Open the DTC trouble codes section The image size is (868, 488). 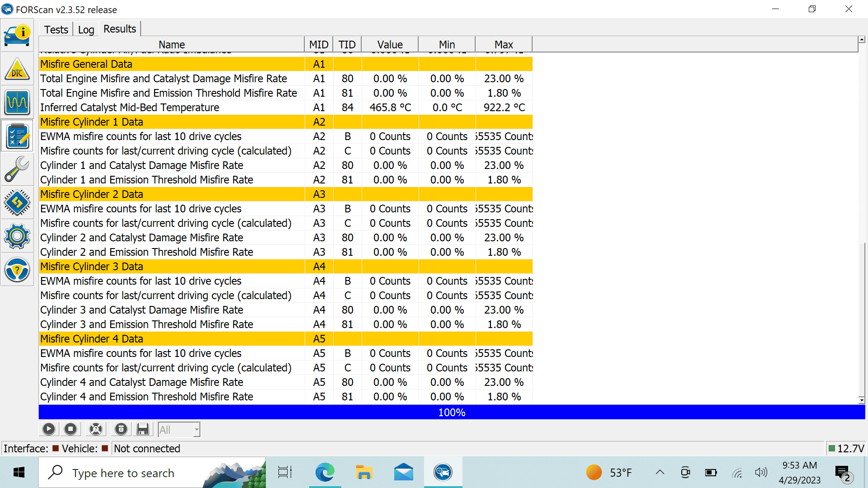tap(17, 69)
